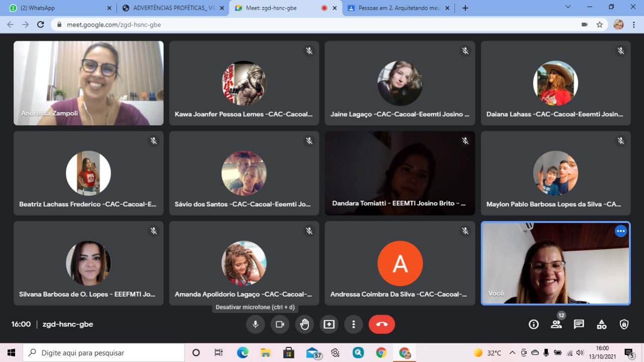Launch Microsoft Edge from taskbar
This screenshot has height=362, width=644.
coord(243,352)
